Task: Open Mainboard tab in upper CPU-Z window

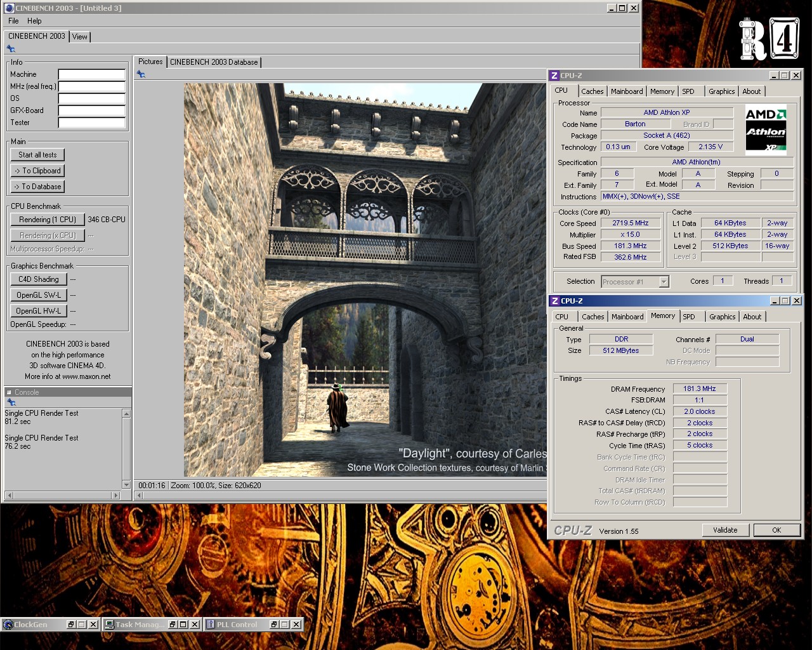Action: 627,91
